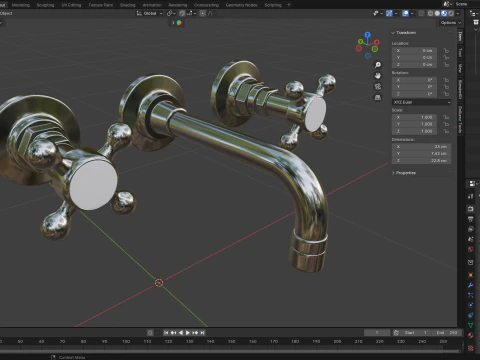Toggle lock on Scale Y
The height and width of the screenshot is (360, 480).
[446, 124]
